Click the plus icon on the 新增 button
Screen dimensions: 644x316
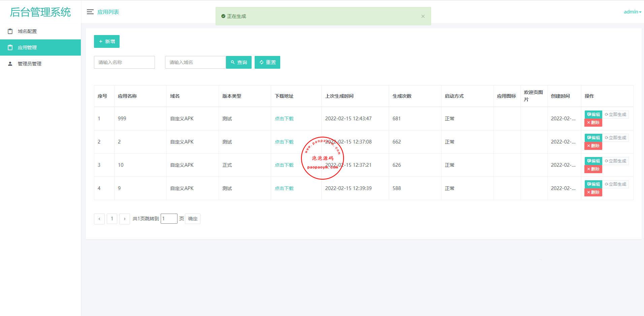click(x=100, y=41)
